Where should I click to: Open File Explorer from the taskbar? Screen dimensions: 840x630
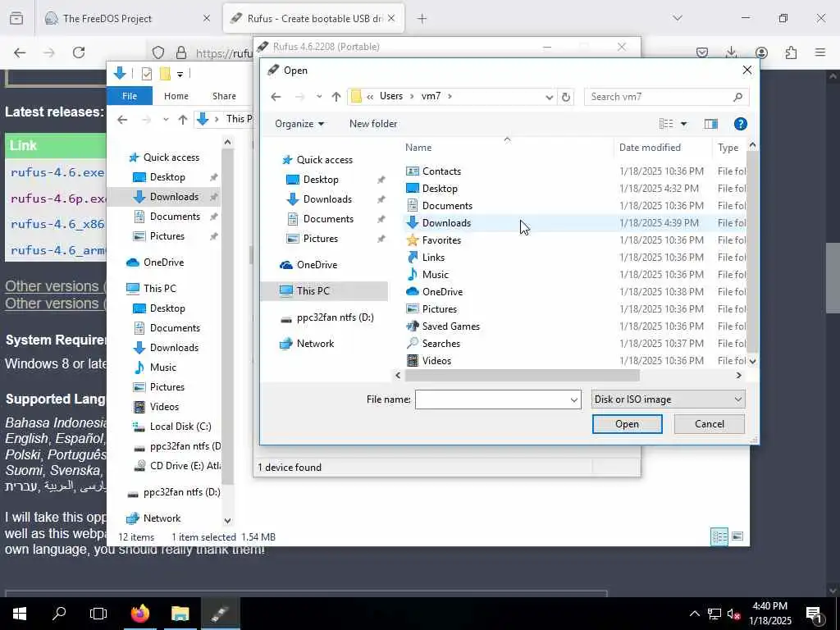click(x=180, y=614)
